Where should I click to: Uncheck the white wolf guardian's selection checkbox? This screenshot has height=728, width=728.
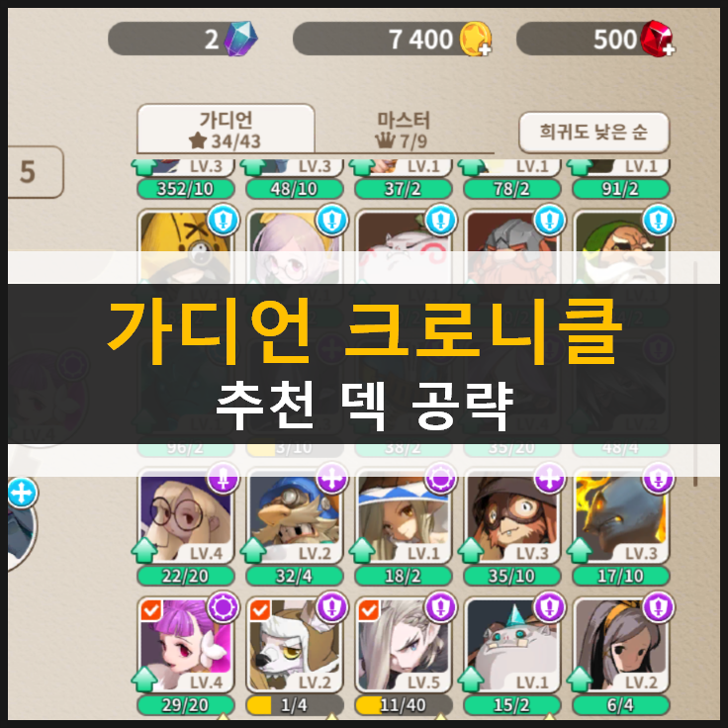[259, 610]
